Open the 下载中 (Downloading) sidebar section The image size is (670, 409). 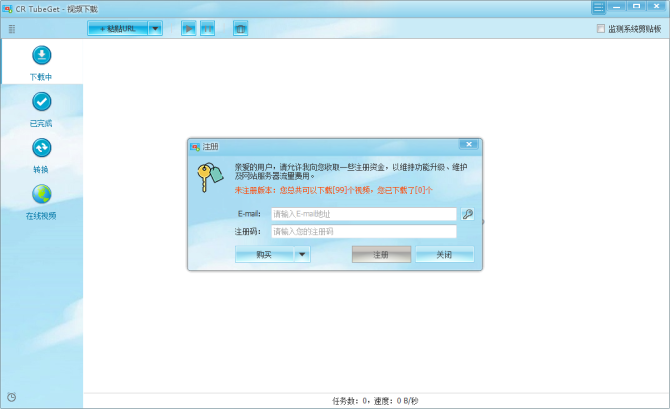pyautogui.click(x=41, y=62)
